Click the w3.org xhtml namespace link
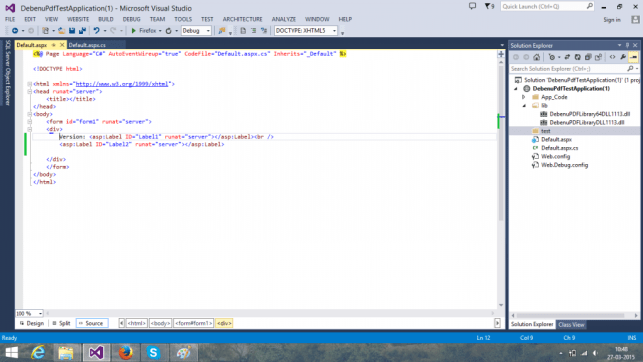This screenshot has height=362, width=643. 122,84
